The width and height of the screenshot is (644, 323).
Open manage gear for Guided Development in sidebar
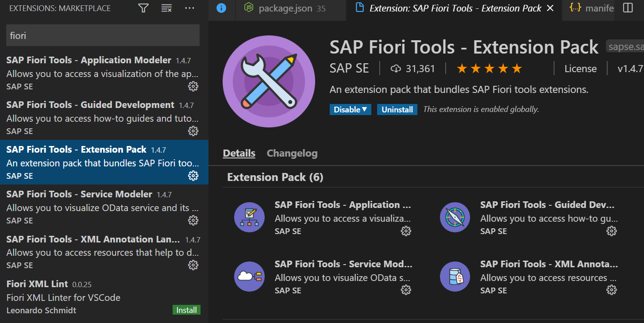click(193, 131)
